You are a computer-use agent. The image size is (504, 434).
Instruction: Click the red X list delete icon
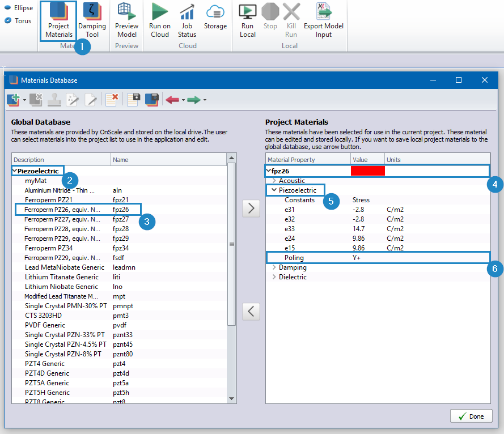(x=112, y=100)
